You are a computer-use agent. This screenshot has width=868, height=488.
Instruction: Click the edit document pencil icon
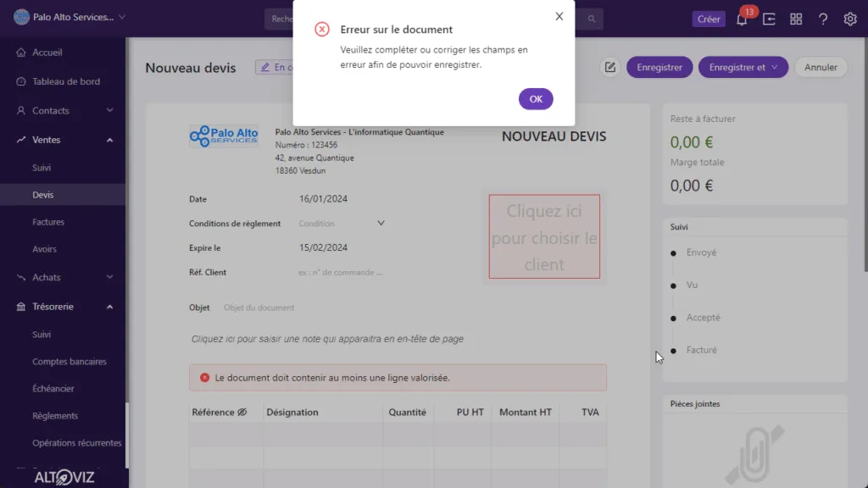[610, 67]
